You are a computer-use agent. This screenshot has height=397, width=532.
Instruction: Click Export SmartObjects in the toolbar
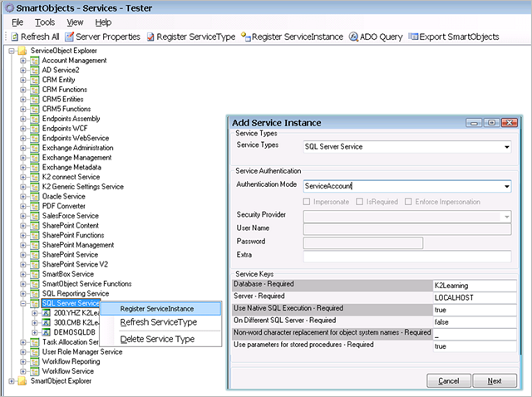[454, 37]
